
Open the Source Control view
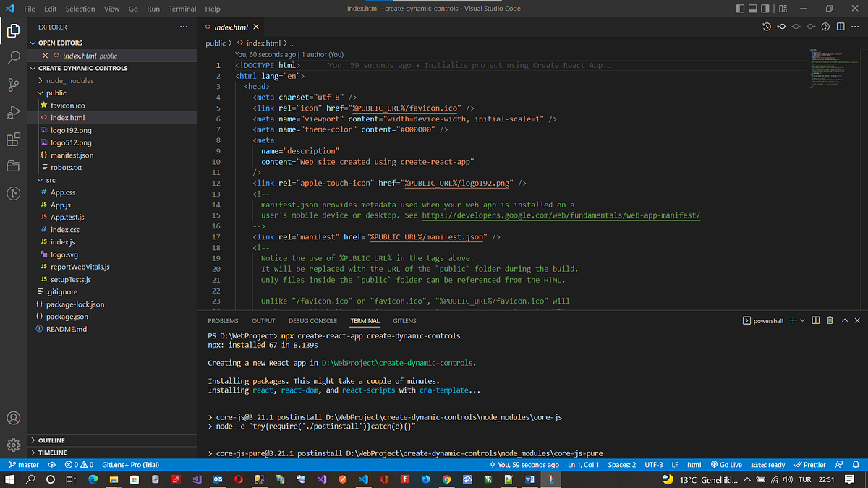13,85
